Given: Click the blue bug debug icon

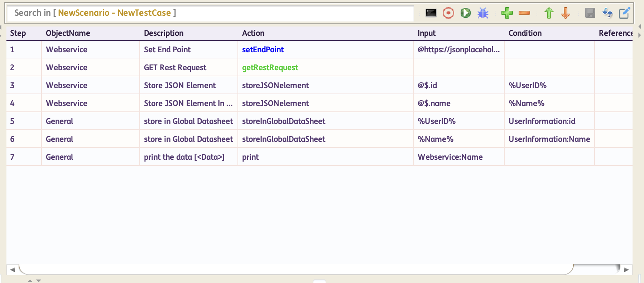Looking at the screenshot, I should [483, 13].
